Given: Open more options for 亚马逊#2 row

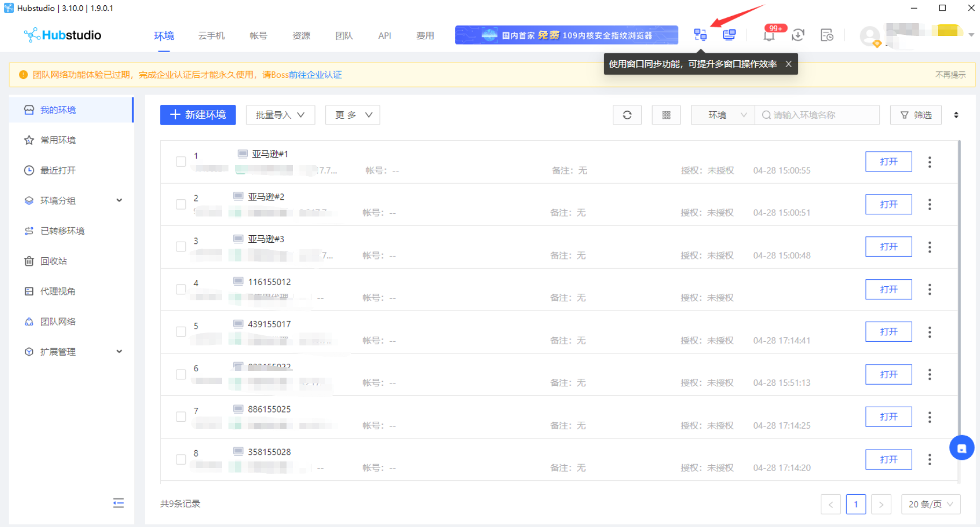Looking at the screenshot, I should [929, 204].
